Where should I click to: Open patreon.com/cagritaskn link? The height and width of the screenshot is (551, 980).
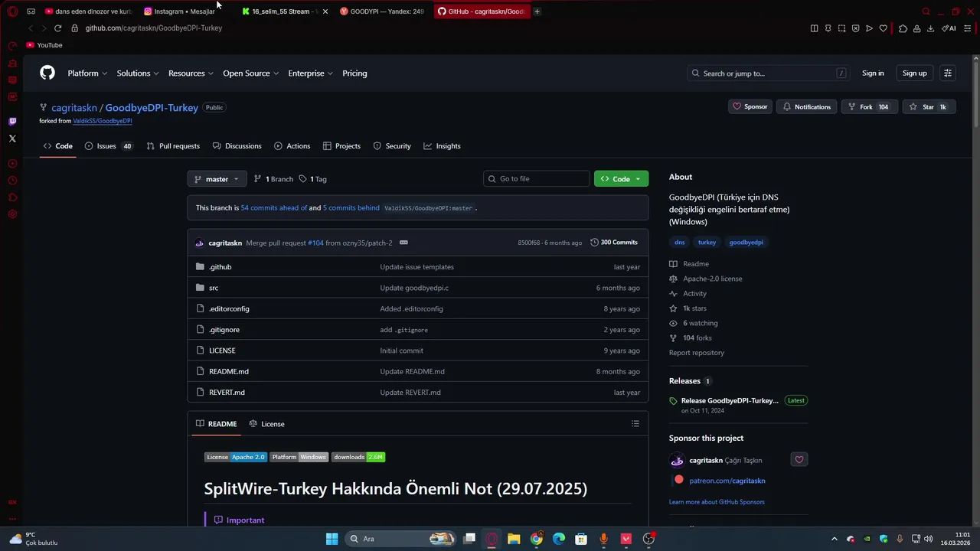pyautogui.click(x=727, y=481)
